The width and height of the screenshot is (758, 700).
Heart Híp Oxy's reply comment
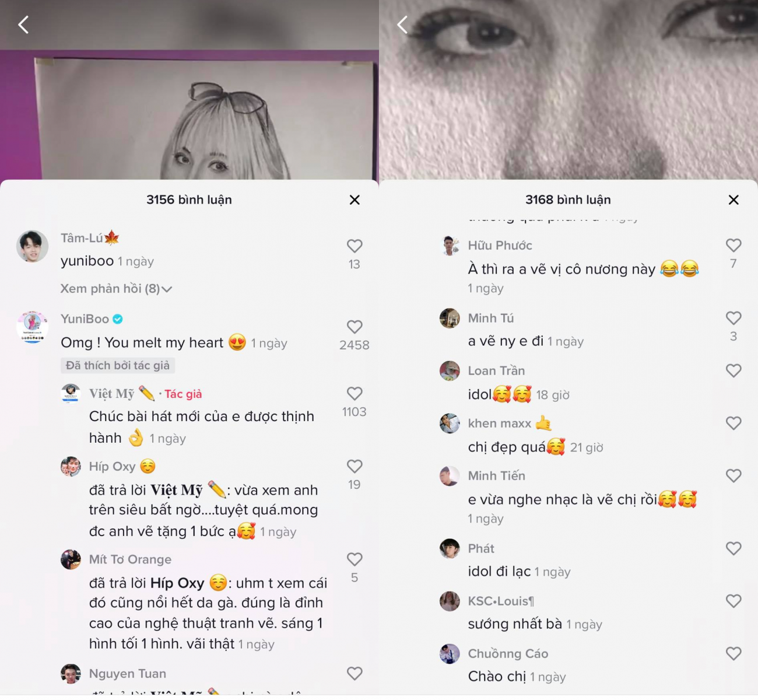coord(355,467)
